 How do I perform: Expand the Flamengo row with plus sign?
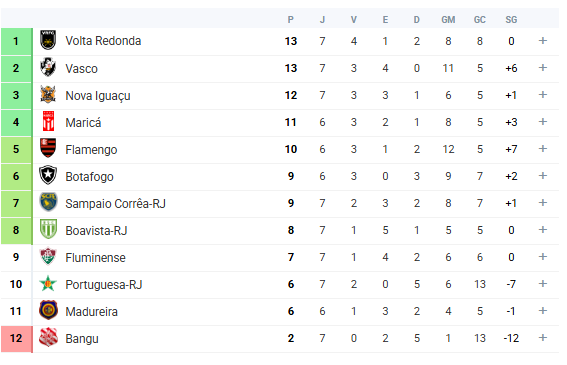tap(542, 149)
